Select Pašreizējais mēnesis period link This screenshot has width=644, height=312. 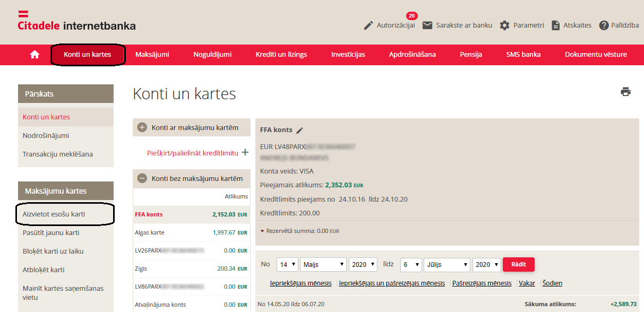[x=482, y=283]
